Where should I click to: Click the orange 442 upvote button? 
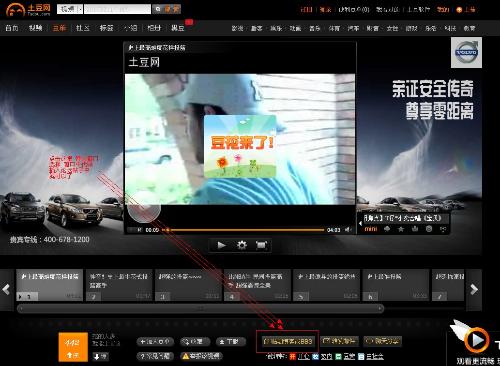(73, 347)
